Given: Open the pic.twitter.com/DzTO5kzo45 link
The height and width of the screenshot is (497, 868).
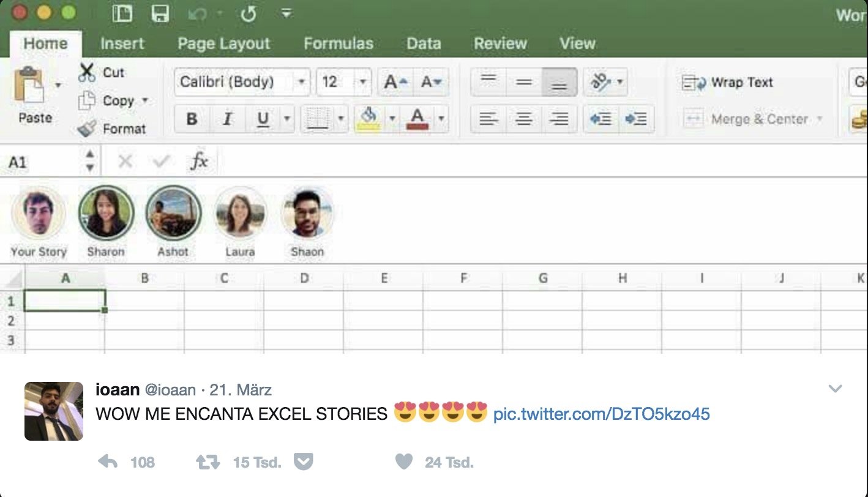Looking at the screenshot, I should tap(602, 414).
